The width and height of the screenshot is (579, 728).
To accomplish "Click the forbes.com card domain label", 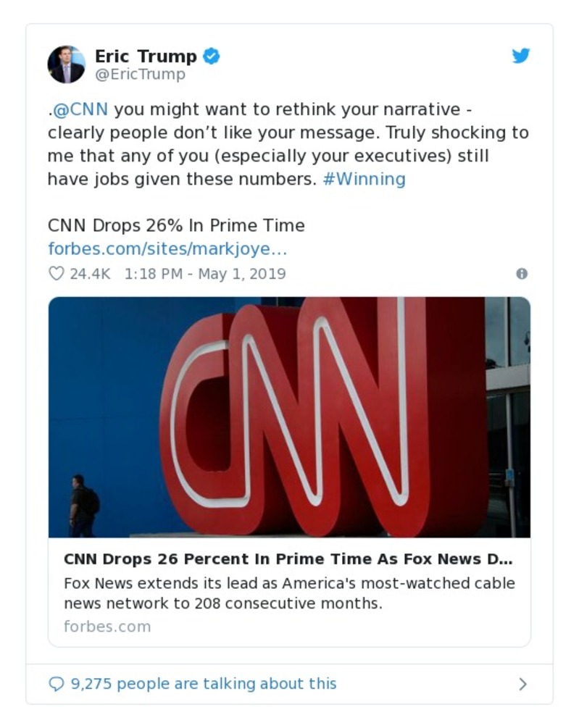I will pyautogui.click(x=107, y=627).
